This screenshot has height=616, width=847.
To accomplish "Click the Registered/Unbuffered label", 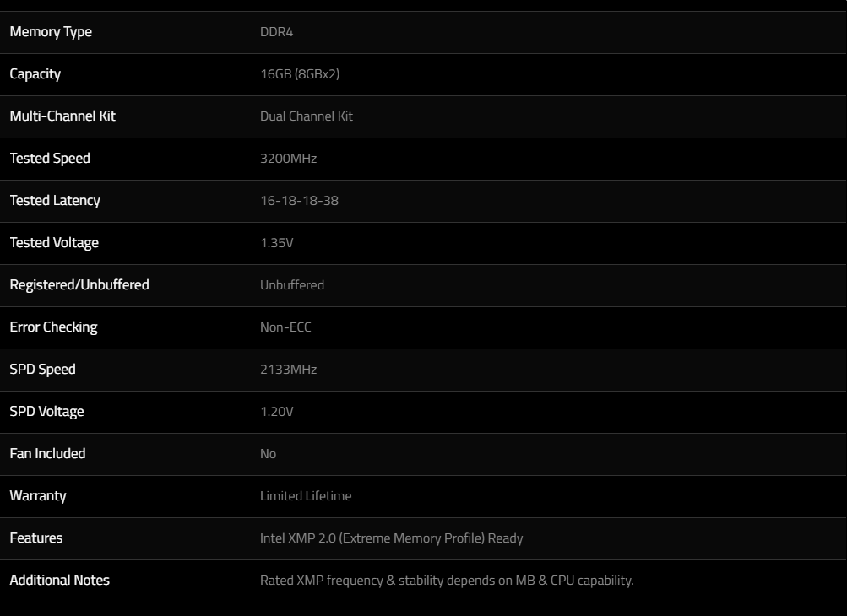I will tap(79, 284).
